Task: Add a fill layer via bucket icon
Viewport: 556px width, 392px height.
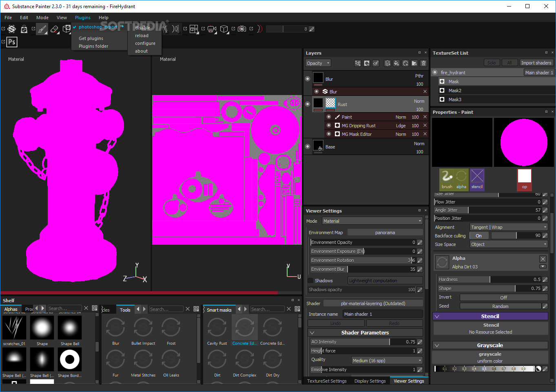Action: (x=396, y=63)
